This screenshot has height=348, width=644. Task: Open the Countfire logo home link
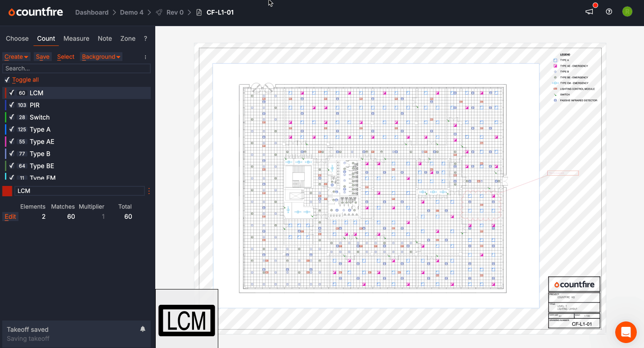pos(36,12)
